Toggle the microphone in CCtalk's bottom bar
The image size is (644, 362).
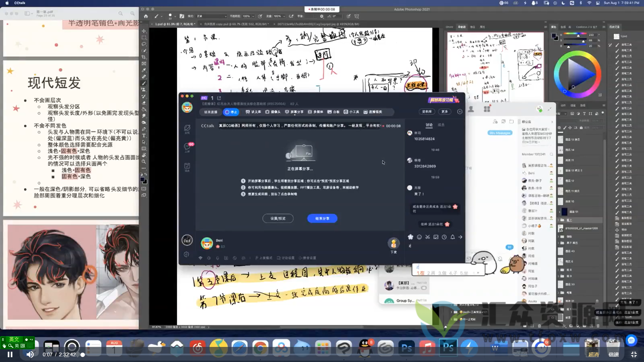click(x=217, y=258)
